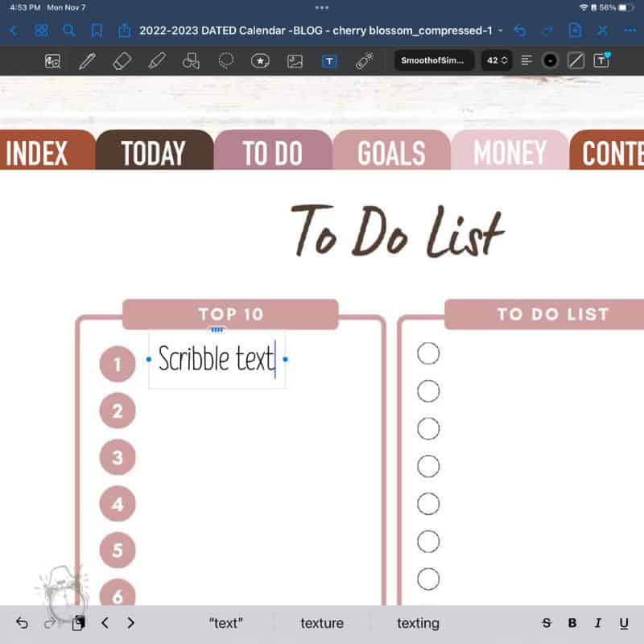This screenshot has width=644, height=644.
Task: Undo using the keyboard bar arrow
Action: click(x=22, y=623)
